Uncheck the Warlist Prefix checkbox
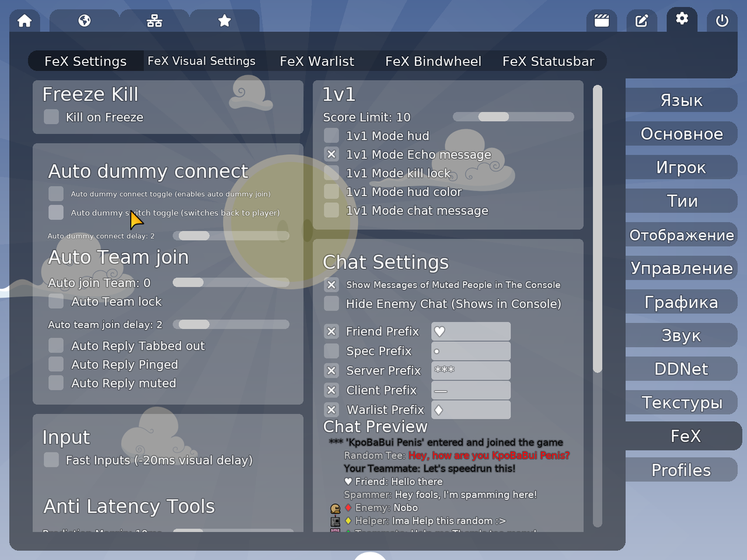Image resolution: width=747 pixels, height=560 pixels. 331,409
